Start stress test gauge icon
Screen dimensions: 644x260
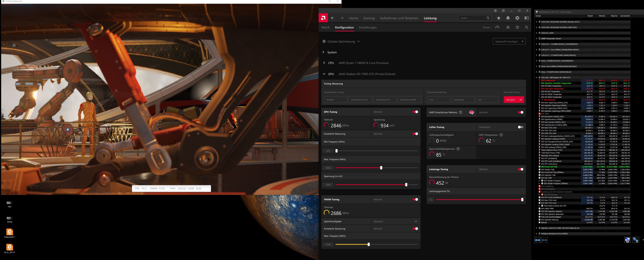(497, 27)
